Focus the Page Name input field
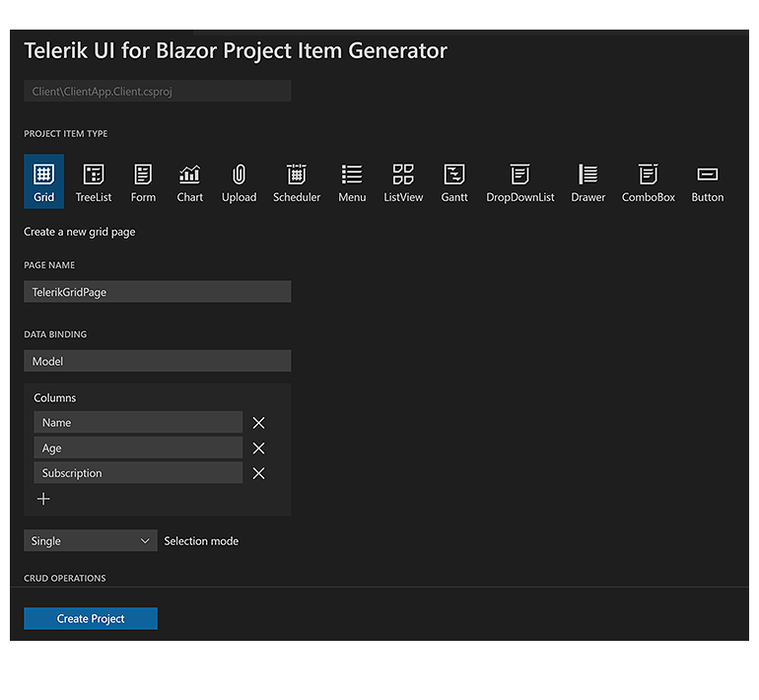 [x=158, y=292]
